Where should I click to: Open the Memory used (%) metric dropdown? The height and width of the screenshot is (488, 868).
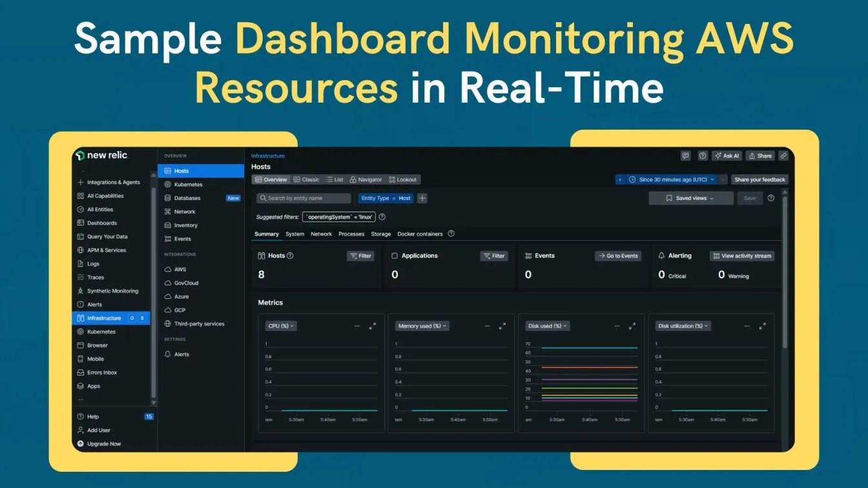click(422, 326)
